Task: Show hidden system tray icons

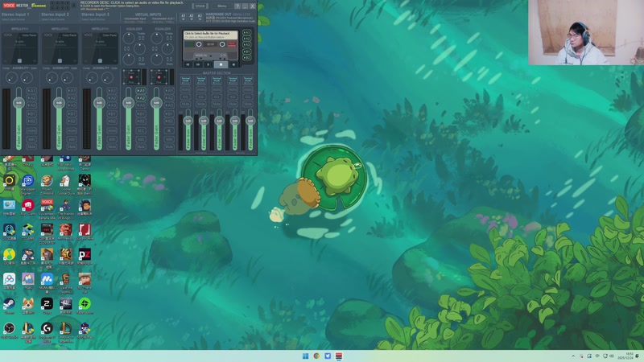Action: coord(573,356)
